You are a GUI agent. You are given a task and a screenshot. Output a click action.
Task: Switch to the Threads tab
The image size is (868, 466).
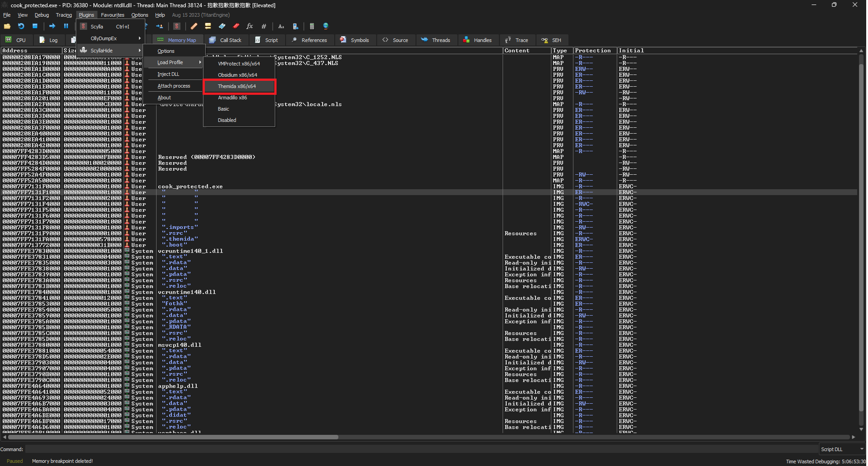[436, 40]
